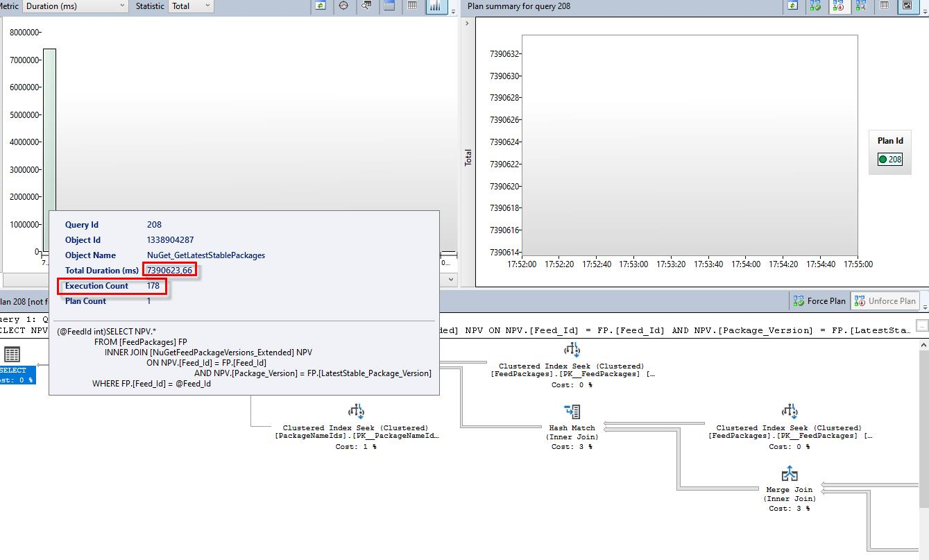Select right Clustered Index Seek FeedPackages operator
The image size is (929, 560).
pos(790,427)
